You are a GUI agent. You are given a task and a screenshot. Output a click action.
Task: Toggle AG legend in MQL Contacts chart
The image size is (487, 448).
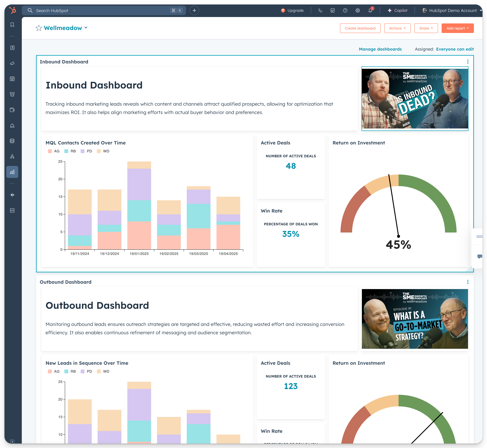click(54, 151)
